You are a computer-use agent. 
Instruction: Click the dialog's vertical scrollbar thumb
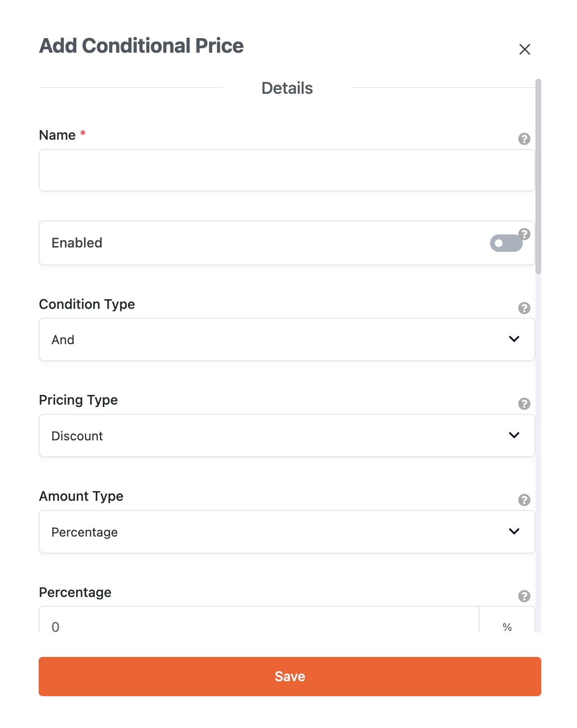point(538,176)
